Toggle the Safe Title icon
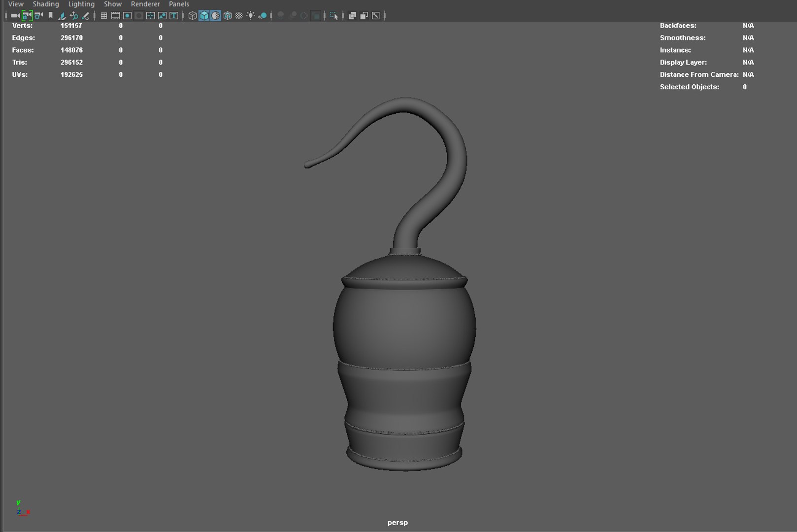 [174, 16]
